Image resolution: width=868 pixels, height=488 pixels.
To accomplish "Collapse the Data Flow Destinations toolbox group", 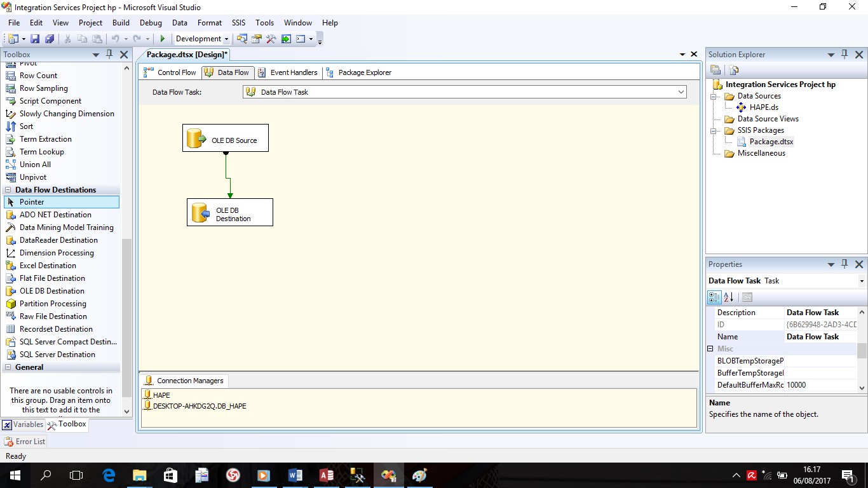I will click(x=8, y=190).
